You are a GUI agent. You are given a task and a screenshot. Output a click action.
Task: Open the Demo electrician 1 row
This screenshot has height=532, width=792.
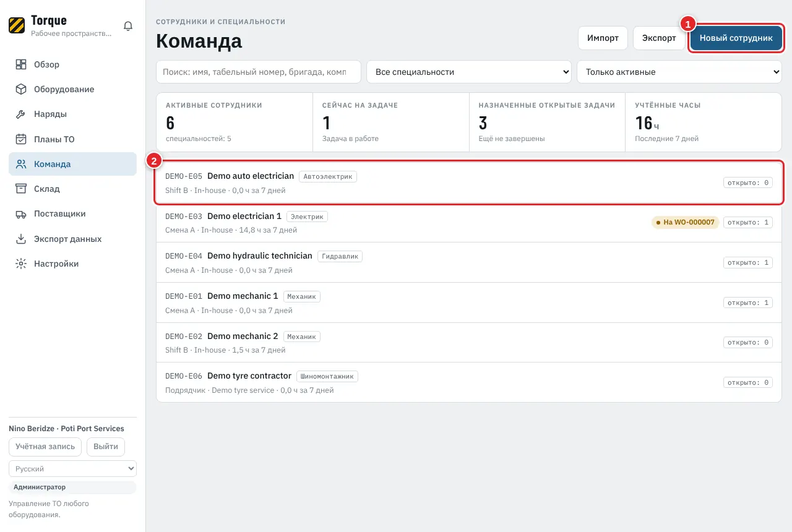[469, 223]
